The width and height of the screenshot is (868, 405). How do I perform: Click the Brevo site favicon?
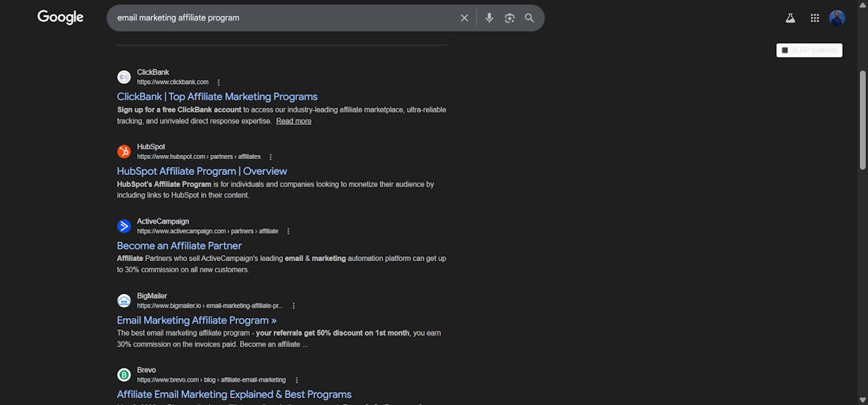click(x=124, y=374)
